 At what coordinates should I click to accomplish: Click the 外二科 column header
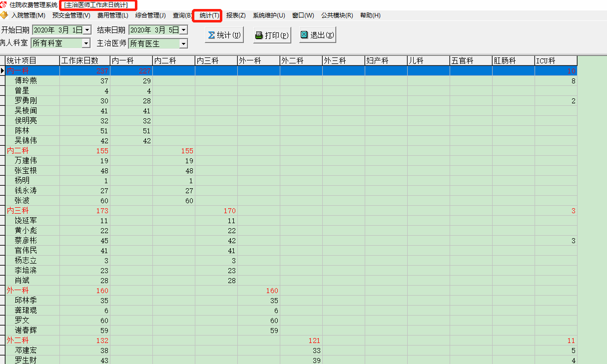point(301,60)
